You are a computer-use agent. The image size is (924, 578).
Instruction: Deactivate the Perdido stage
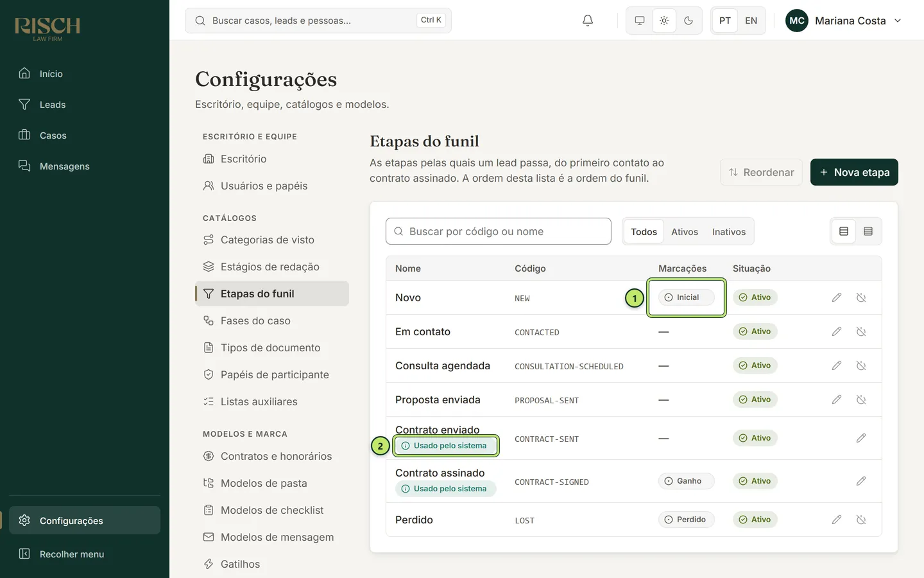click(861, 520)
